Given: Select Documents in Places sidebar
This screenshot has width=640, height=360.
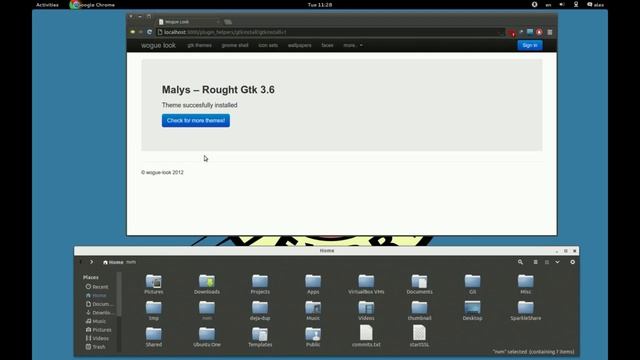Looking at the screenshot, I should point(99,304).
